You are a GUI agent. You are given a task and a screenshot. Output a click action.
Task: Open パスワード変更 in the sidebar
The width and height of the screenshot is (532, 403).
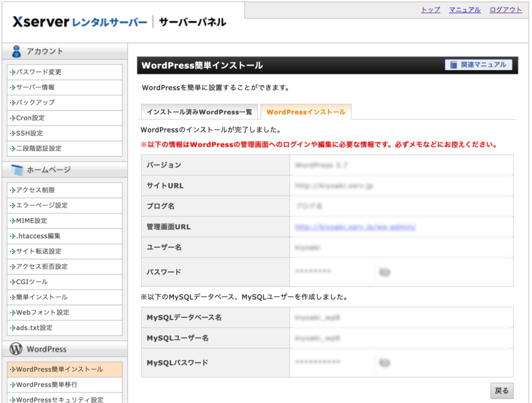click(x=64, y=72)
